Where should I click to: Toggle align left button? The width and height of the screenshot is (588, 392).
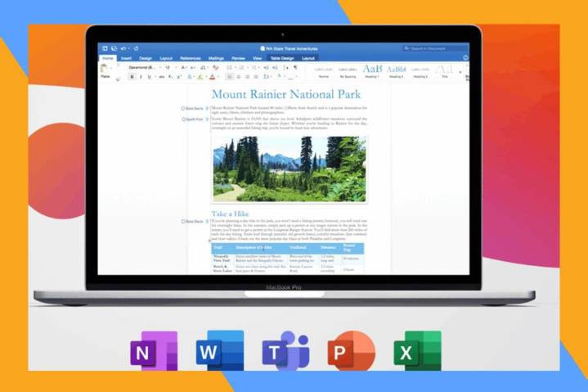coord(230,77)
